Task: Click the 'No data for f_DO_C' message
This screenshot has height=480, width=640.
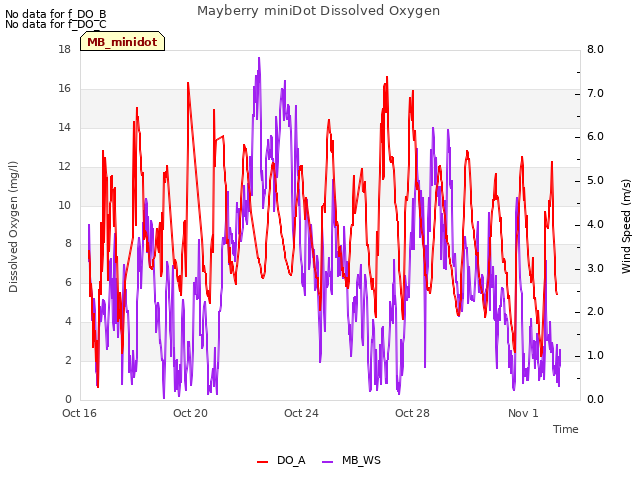Action: (x=56, y=24)
